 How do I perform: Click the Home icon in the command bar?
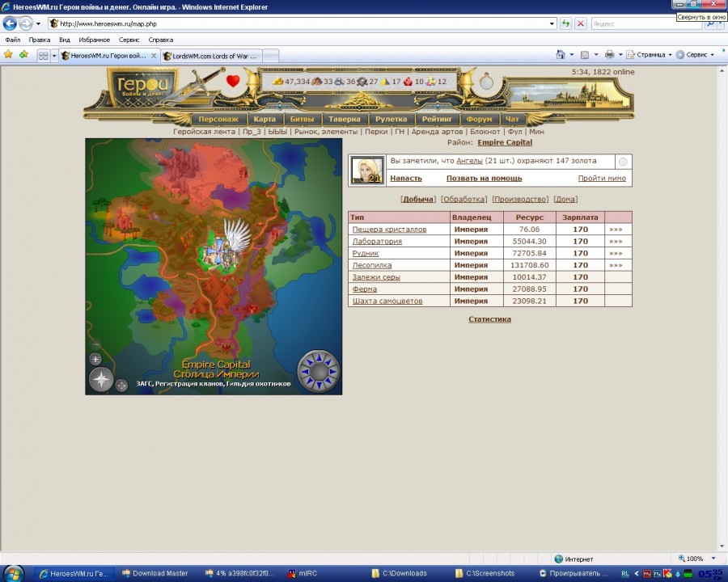click(561, 55)
